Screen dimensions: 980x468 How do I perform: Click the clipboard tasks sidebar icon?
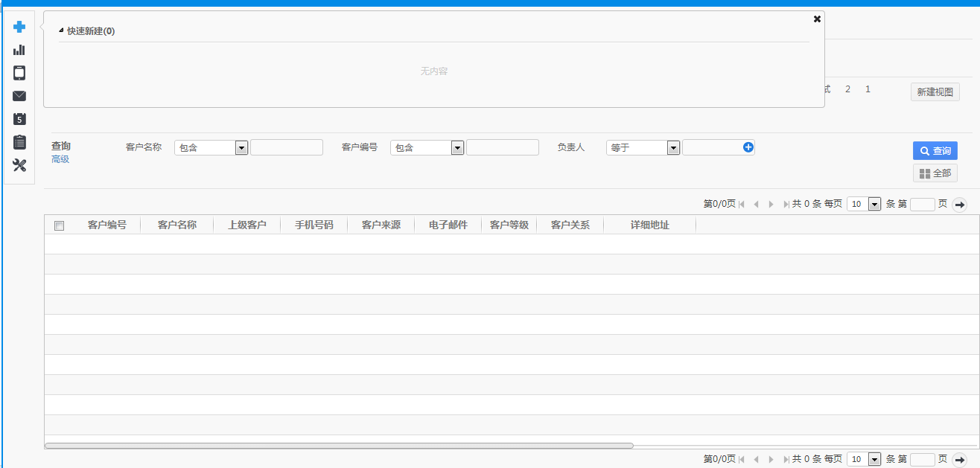tap(19, 142)
